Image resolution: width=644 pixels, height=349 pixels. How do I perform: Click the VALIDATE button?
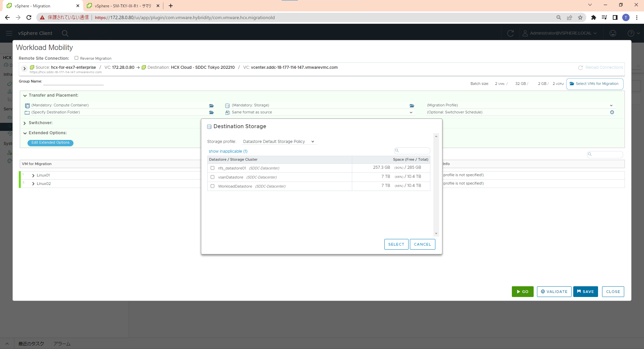coord(554,292)
